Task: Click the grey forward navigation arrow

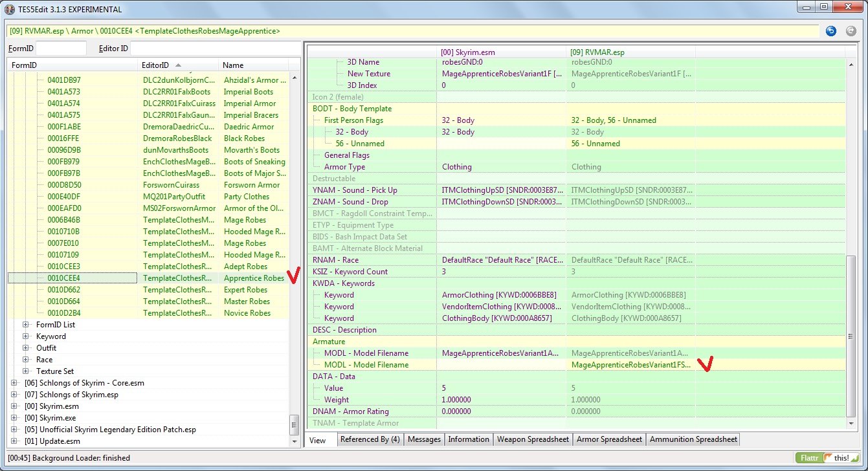Action: click(x=851, y=31)
